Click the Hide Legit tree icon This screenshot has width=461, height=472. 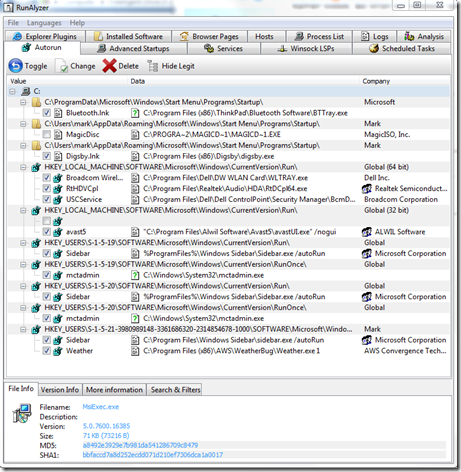point(153,66)
